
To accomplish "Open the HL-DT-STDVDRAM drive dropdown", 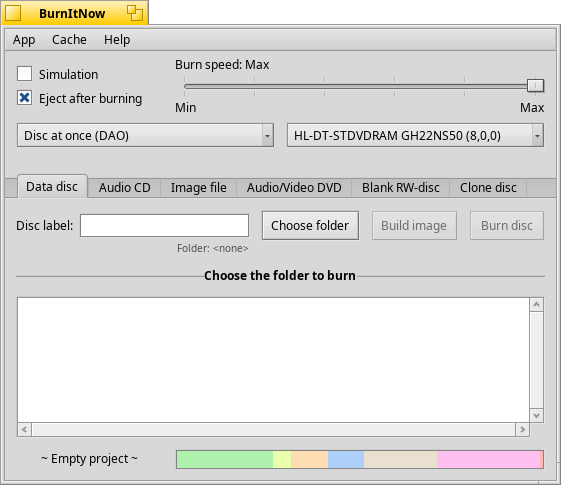I will tap(415, 135).
